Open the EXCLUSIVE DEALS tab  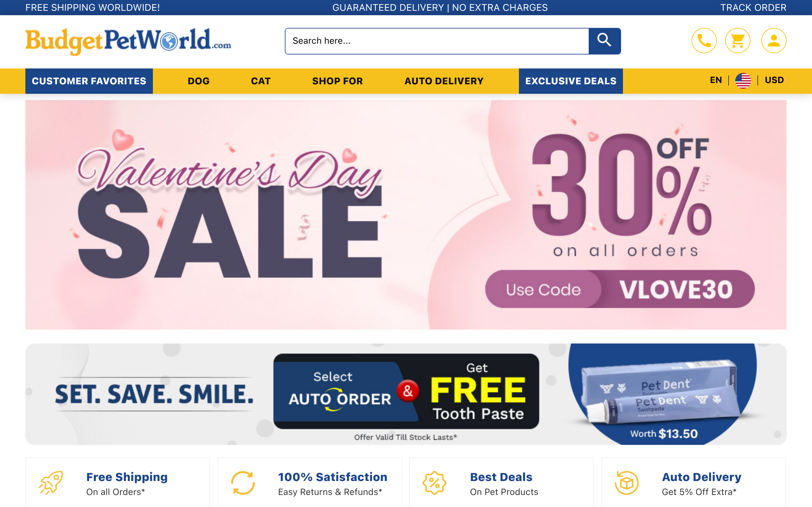tap(571, 81)
